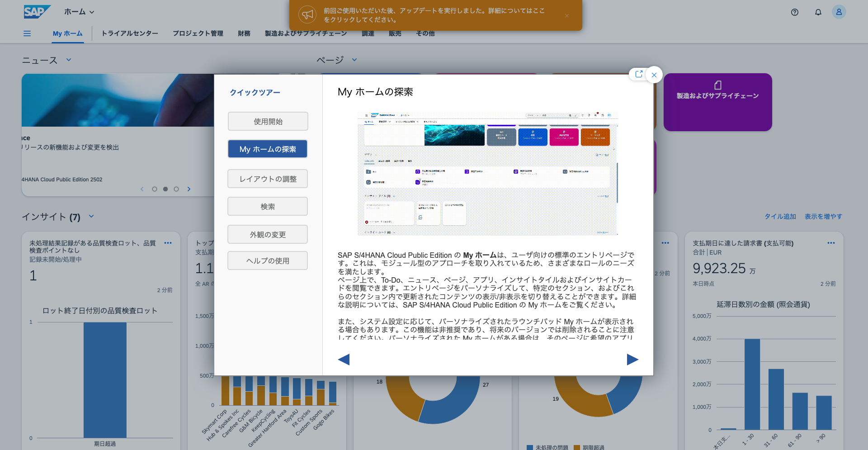868x450 pixels.
Task: Open the purple 製造およびサプライチェーン page tile
Action: click(x=718, y=102)
